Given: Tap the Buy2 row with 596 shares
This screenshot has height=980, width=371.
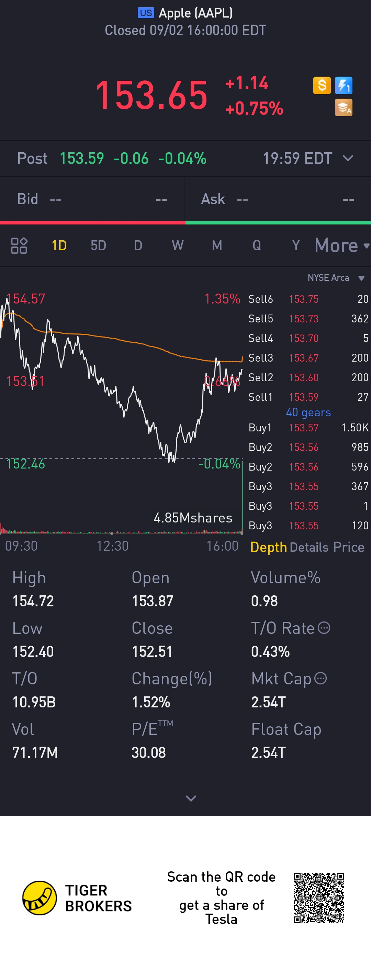Looking at the screenshot, I should tap(308, 467).
